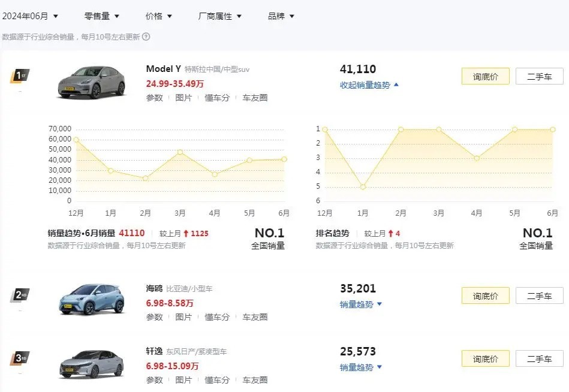Click 询底价 button for Model Y
The image size is (569, 392).
point(485,76)
